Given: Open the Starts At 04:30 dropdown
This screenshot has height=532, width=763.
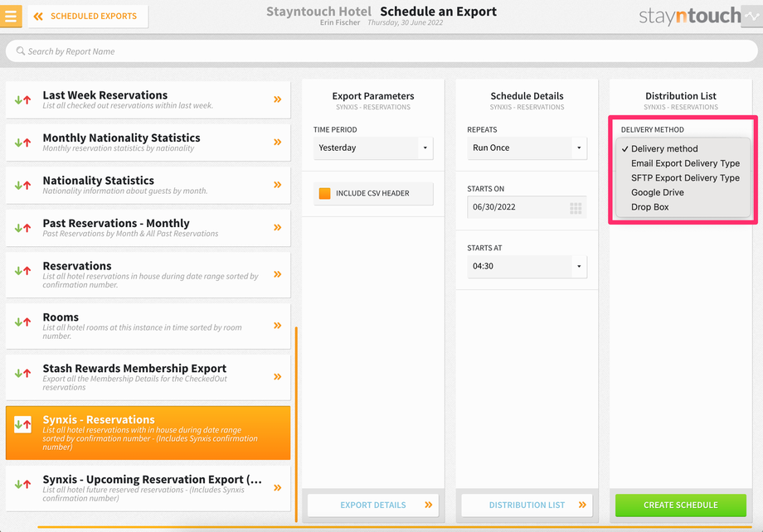Looking at the screenshot, I should (x=527, y=267).
